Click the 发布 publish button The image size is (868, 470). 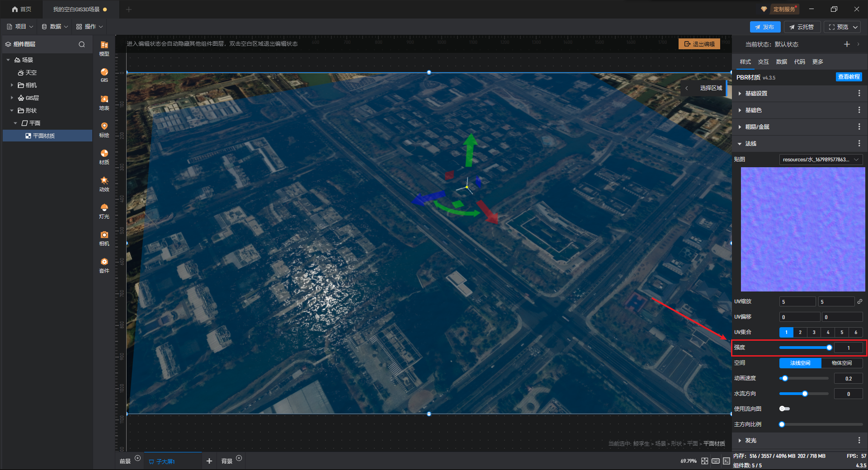click(x=764, y=27)
